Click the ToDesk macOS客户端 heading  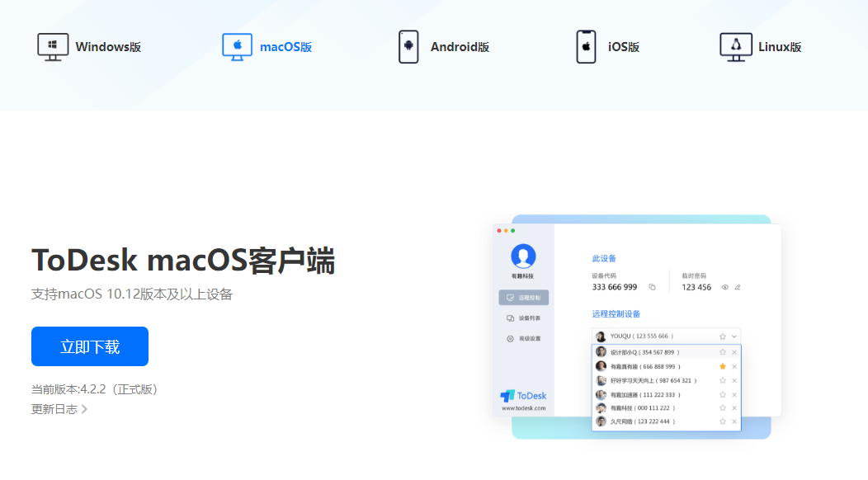tap(183, 261)
